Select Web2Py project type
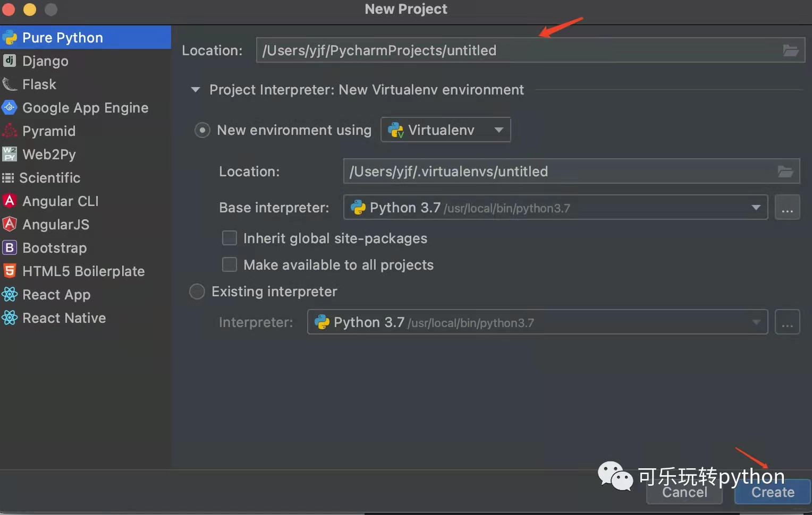The image size is (812, 515). 85,154
